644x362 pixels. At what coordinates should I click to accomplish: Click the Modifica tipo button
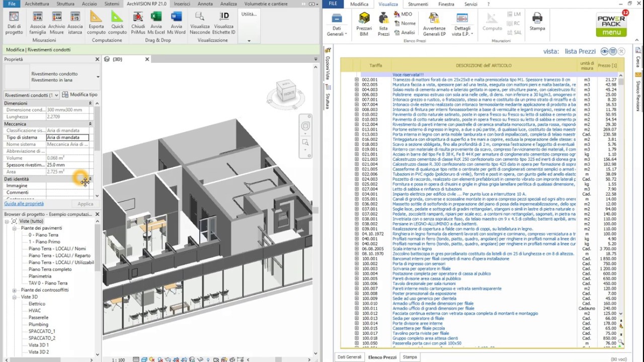(79, 95)
